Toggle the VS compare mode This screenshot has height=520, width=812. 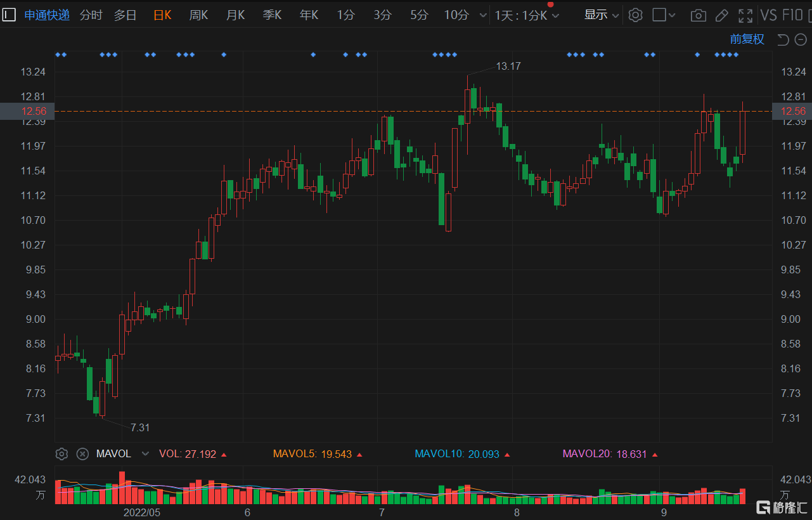768,15
